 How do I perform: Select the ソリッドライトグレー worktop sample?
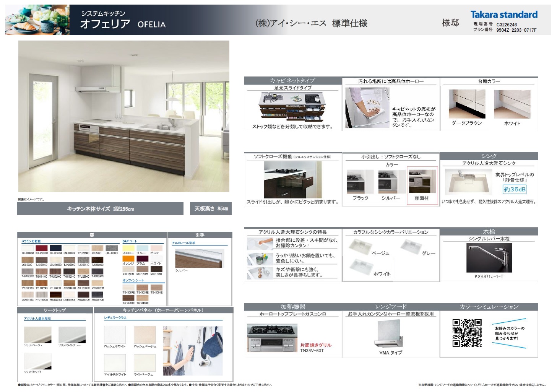(72, 335)
